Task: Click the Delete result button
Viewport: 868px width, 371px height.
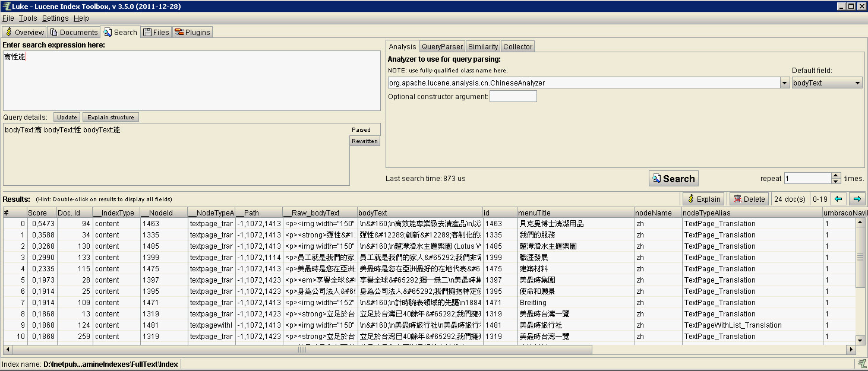Action: (749, 199)
